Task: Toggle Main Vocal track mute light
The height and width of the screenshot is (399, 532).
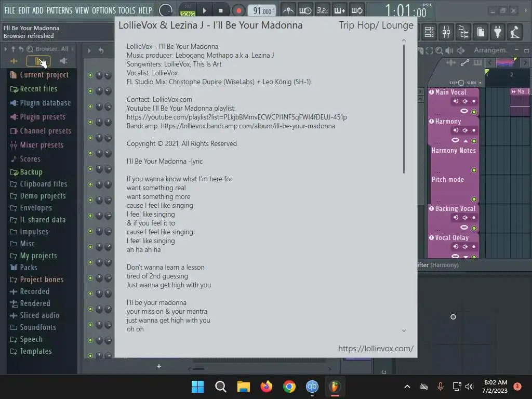Action: point(474,112)
